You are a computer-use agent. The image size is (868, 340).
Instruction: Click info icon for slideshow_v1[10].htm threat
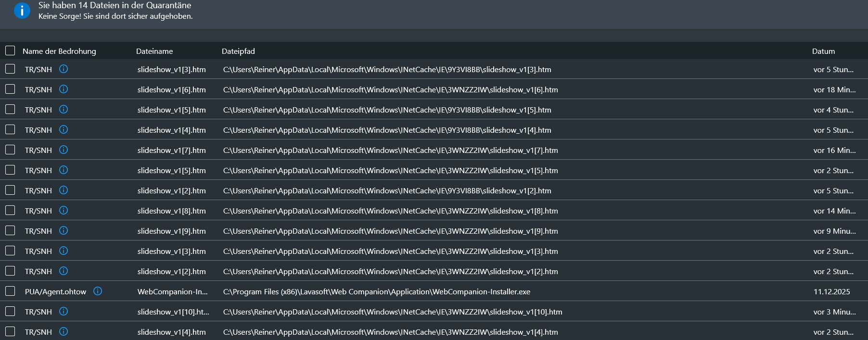[64, 311]
